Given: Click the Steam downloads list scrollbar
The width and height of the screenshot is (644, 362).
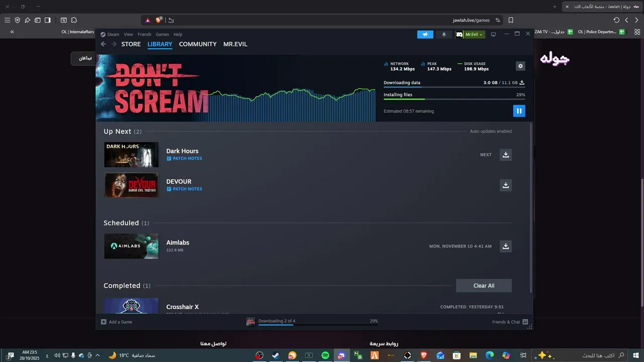Looking at the screenshot, I should click(x=531, y=209).
